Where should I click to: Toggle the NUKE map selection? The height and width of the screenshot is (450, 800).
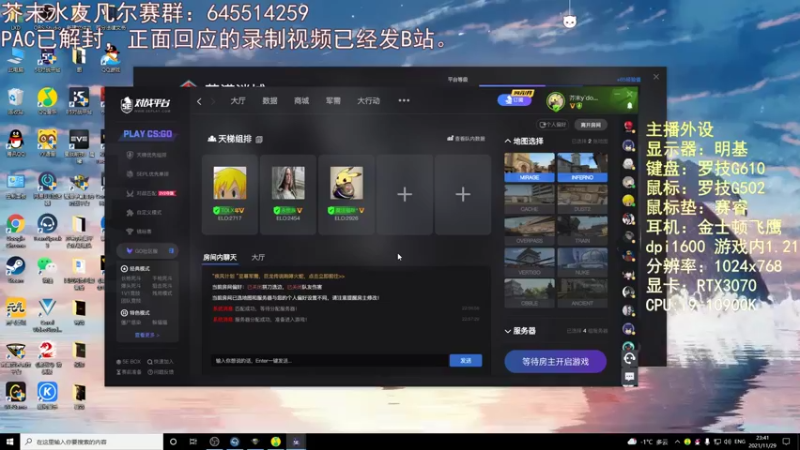tap(582, 262)
